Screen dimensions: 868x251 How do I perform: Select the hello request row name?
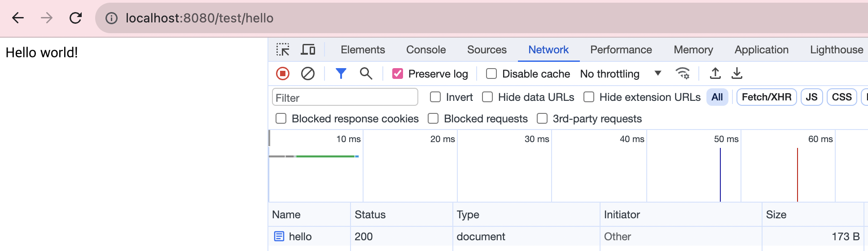[x=300, y=236]
